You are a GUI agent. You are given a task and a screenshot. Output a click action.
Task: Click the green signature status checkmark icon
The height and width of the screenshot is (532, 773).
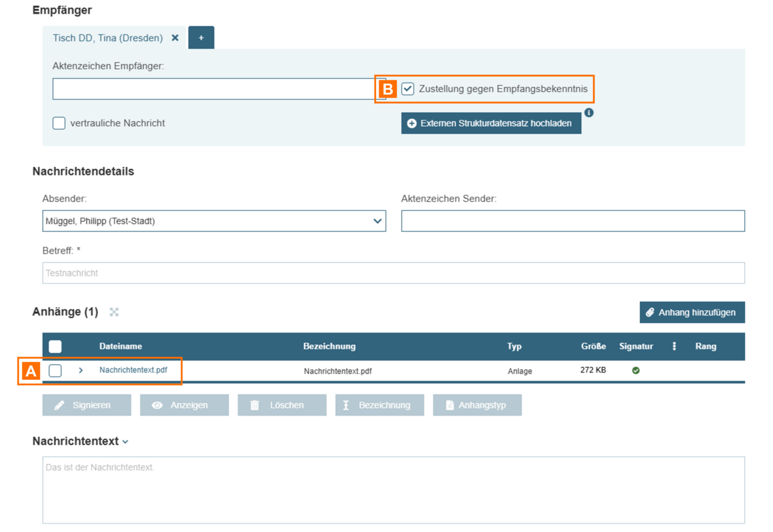[x=636, y=370]
